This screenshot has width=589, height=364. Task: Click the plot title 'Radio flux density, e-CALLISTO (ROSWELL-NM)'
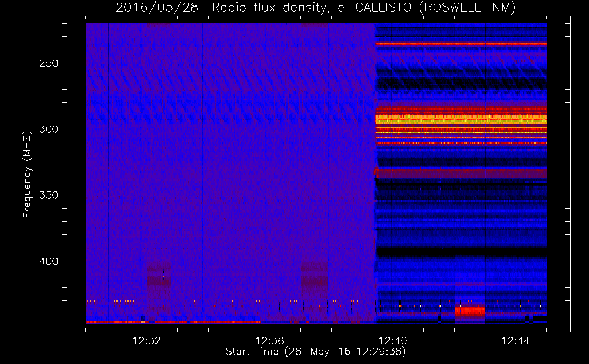(364, 7)
